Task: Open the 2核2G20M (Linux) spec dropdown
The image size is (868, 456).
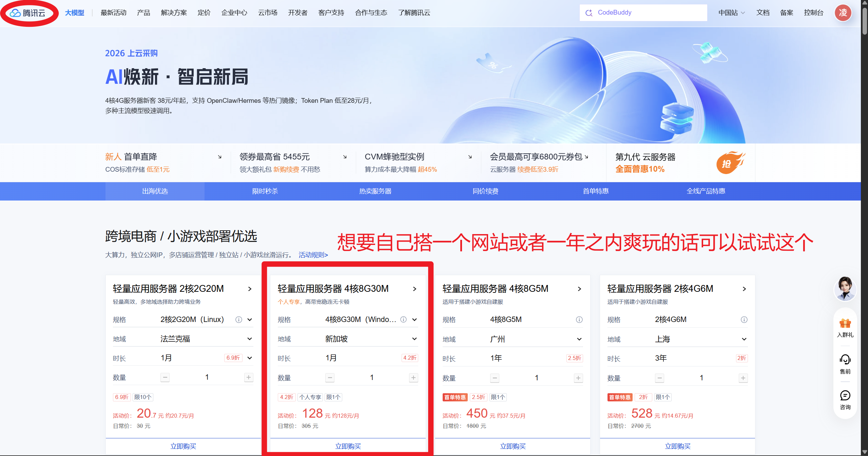Action: [250, 320]
